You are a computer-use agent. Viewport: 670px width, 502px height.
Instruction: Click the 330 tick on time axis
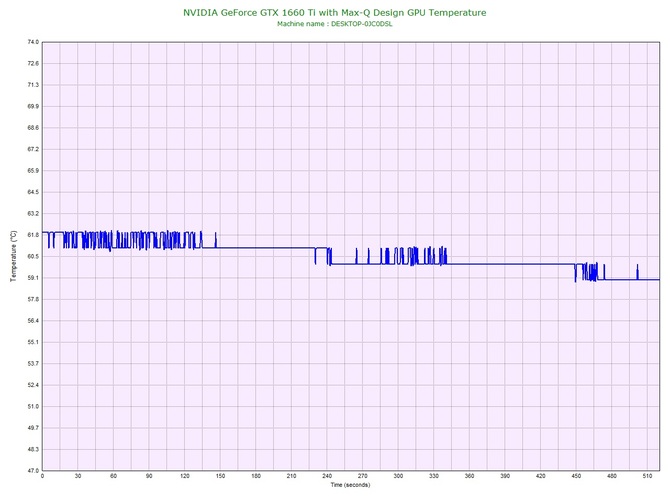pyautogui.click(x=434, y=476)
